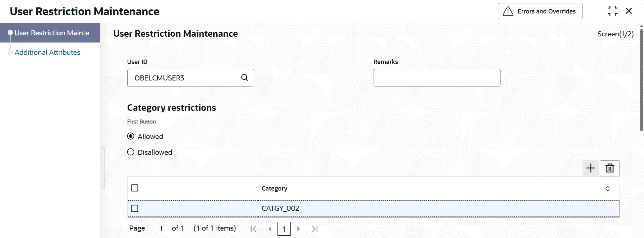Collapse the screen using the minimize-corners icon
The image size is (644, 238).
(x=612, y=11)
